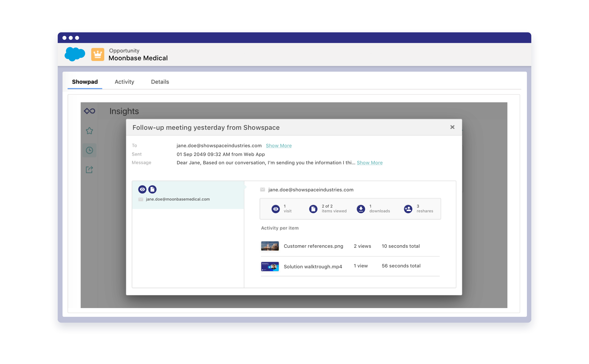Click the eye icon above jane.doe@moonbasemedical.com

coord(142,189)
